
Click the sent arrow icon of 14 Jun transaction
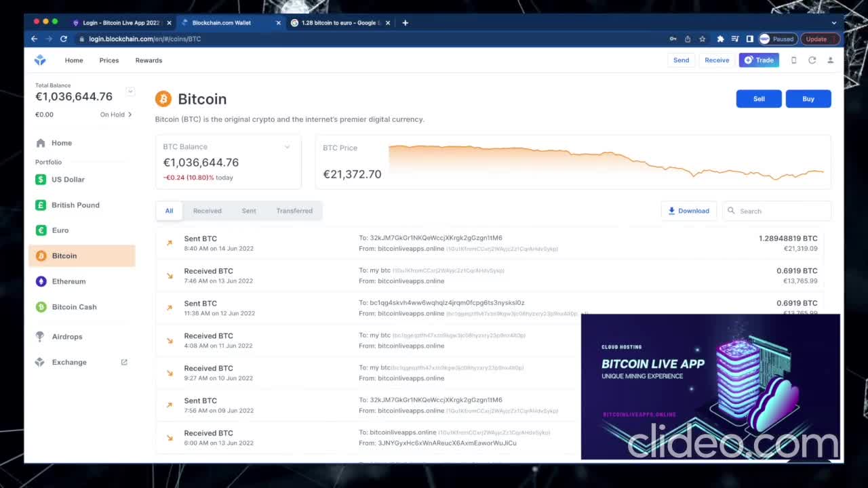click(x=170, y=243)
